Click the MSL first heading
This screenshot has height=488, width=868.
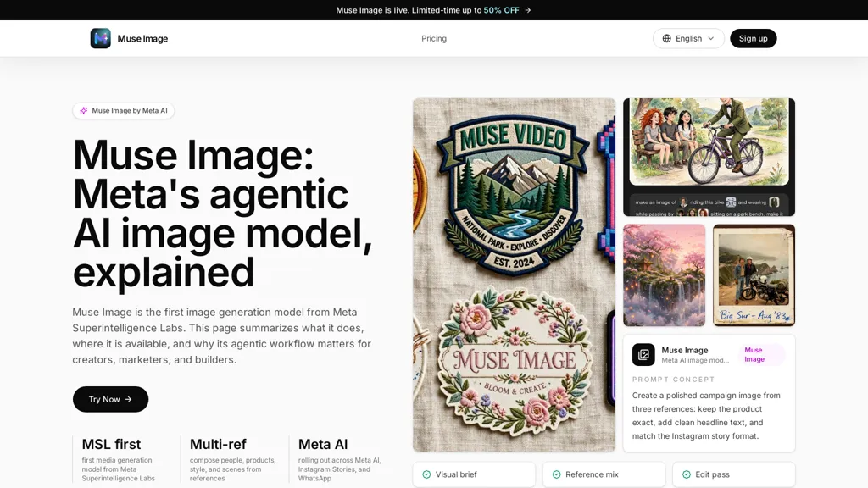111,444
